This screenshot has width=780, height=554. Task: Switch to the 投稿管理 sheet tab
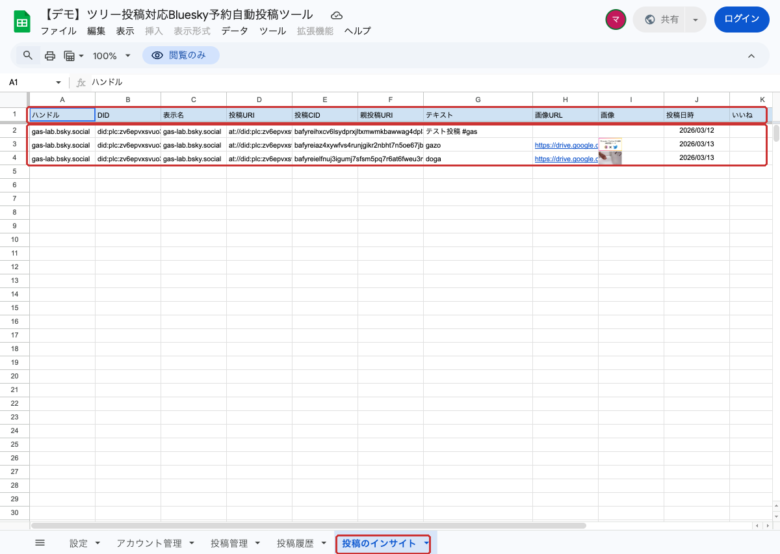[229, 543]
